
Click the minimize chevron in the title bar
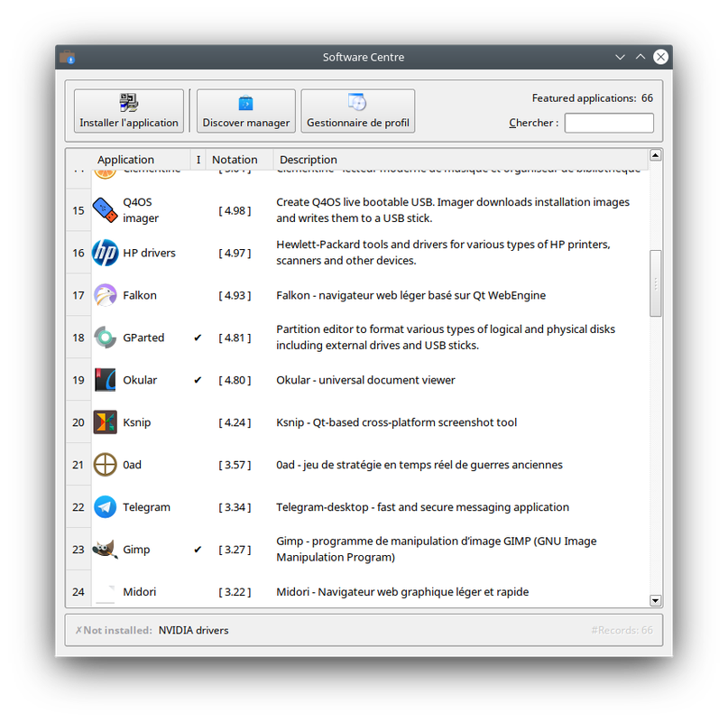[x=620, y=57]
